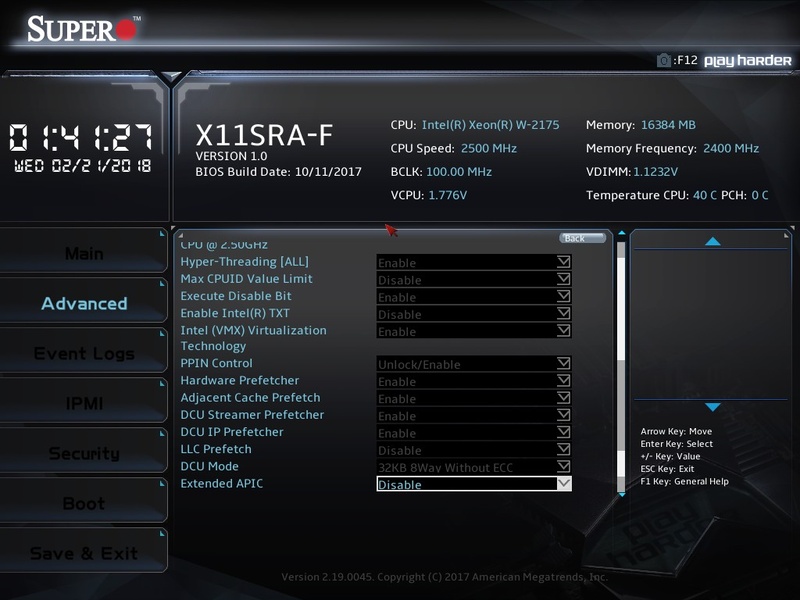
Task: Select the DCU Streamer Prefetcher label
Action: pos(252,414)
